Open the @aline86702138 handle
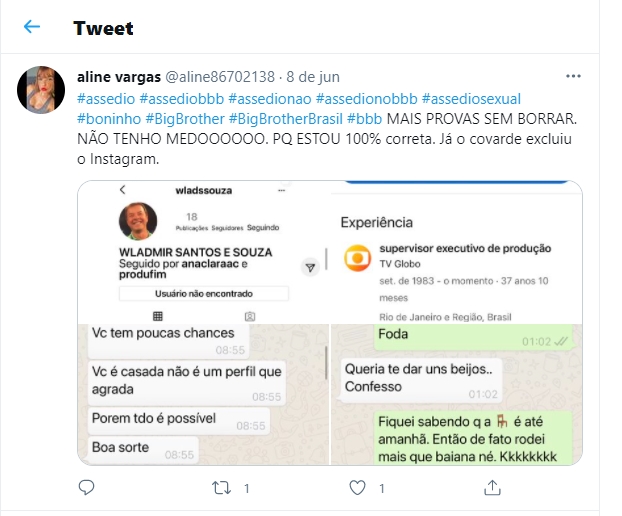 (x=220, y=77)
